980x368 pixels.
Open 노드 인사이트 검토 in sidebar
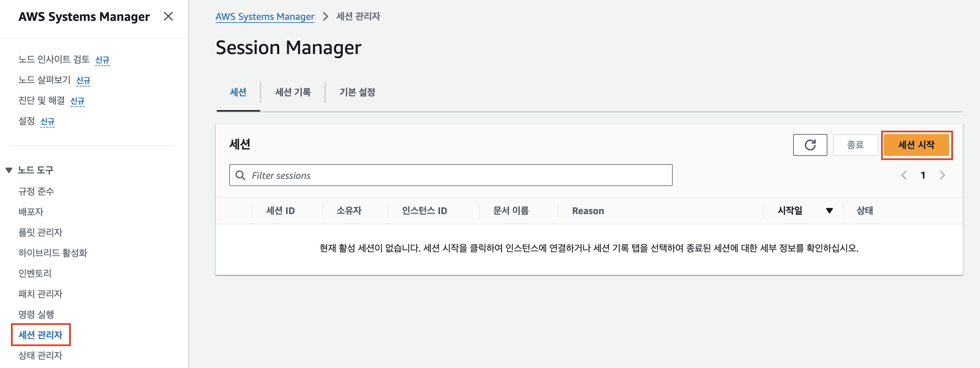tap(54, 59)
